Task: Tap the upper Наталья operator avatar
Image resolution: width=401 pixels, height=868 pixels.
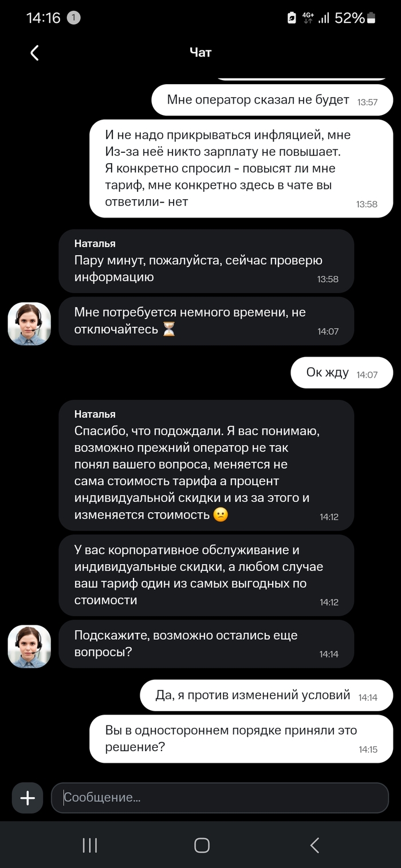Action: click(x=29, y=324)
